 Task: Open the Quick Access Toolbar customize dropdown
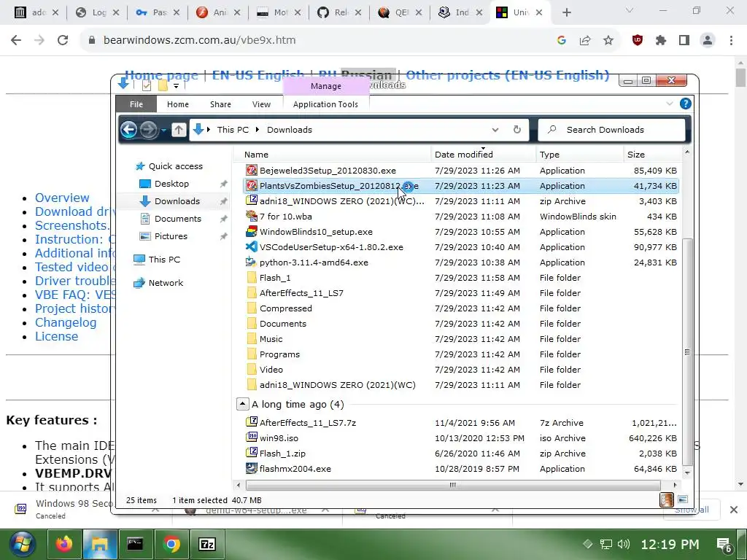[x=176, y=86]
